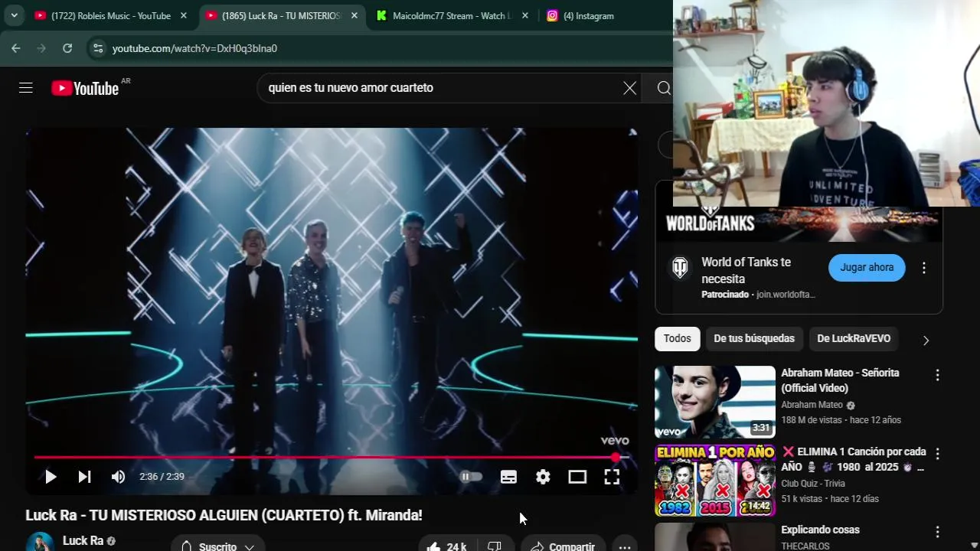Like the video with 24 k

447,546
